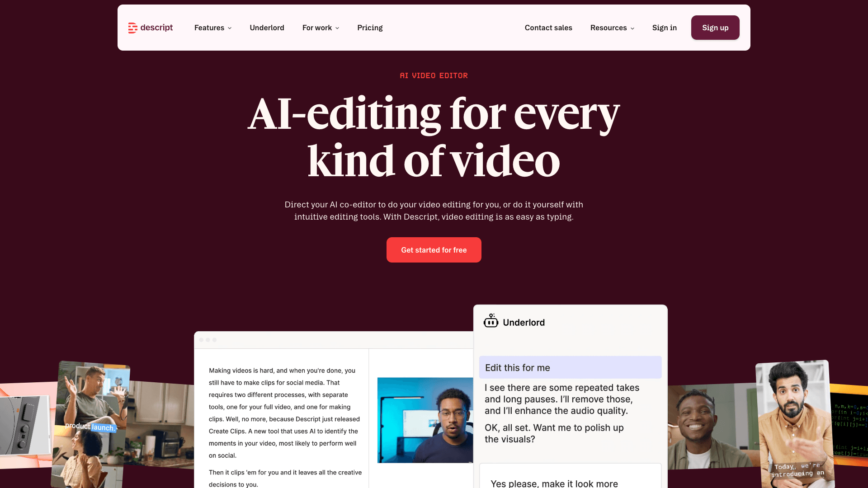This screenshot has width=868, height=488.
Task: Navigate to the Pricing page
Action: pos(370,28)
